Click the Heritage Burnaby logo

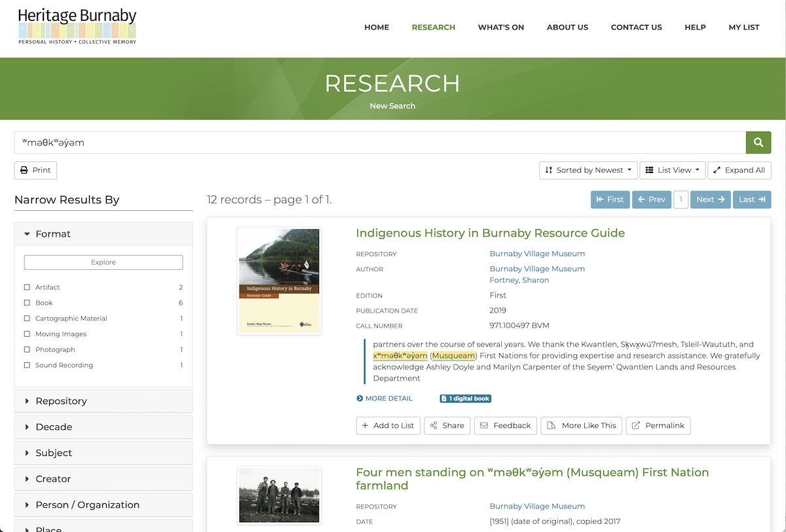pyautogui.click(x=77, y=26)
